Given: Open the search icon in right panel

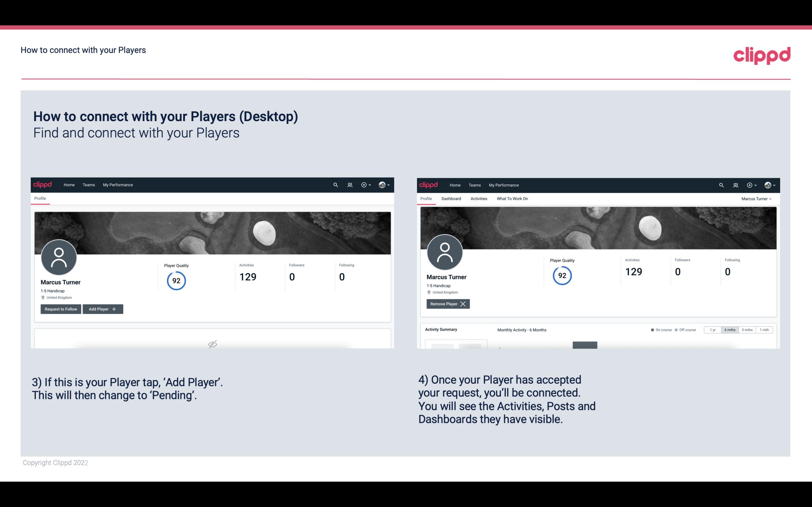Looking at the screenshot, I should point(720,184).
